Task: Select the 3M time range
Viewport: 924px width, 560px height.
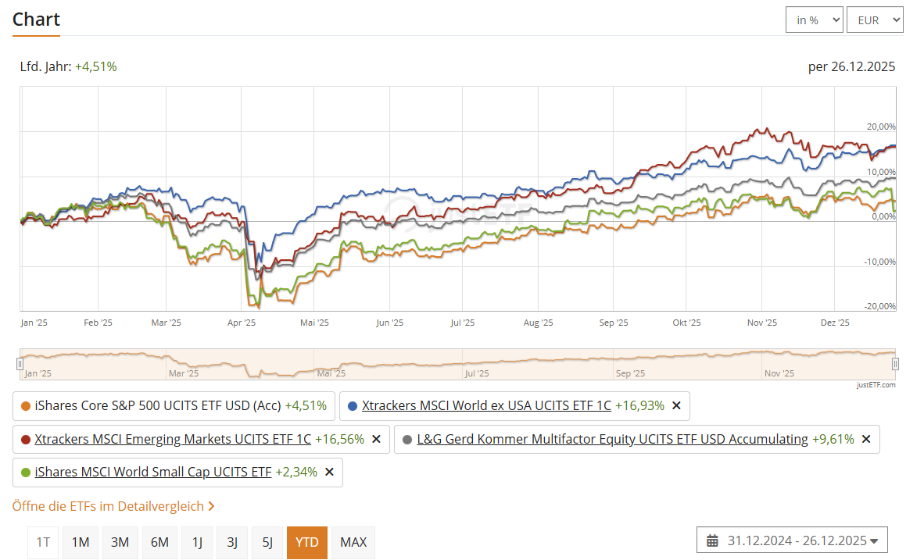Action: click(120, 542)
